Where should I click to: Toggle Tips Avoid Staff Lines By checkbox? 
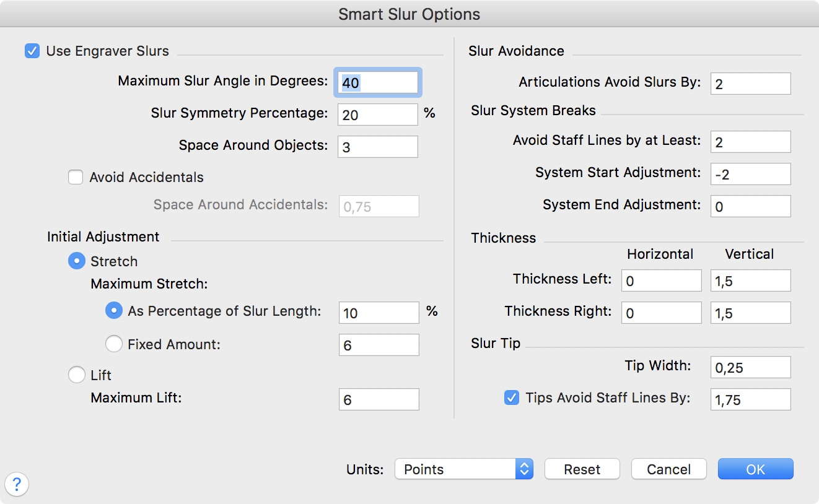click(x=512, y=398)
